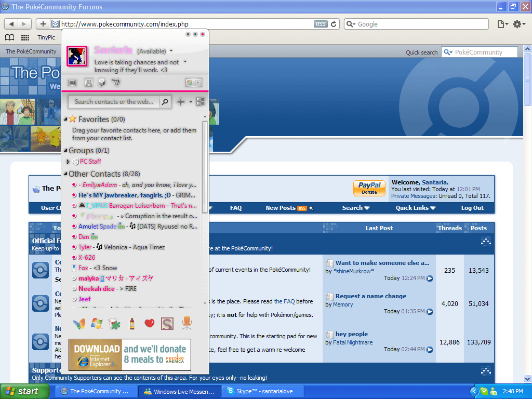Click the Messenger contact list scrollbar
Screen dimensions: 532x399
(205, 167)
